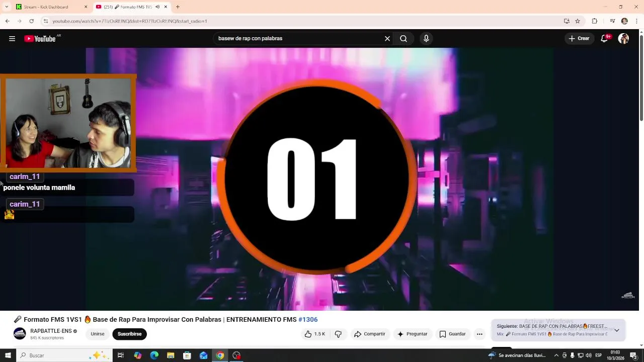Open Chrome tab search dropdown

tap(7, 7)
